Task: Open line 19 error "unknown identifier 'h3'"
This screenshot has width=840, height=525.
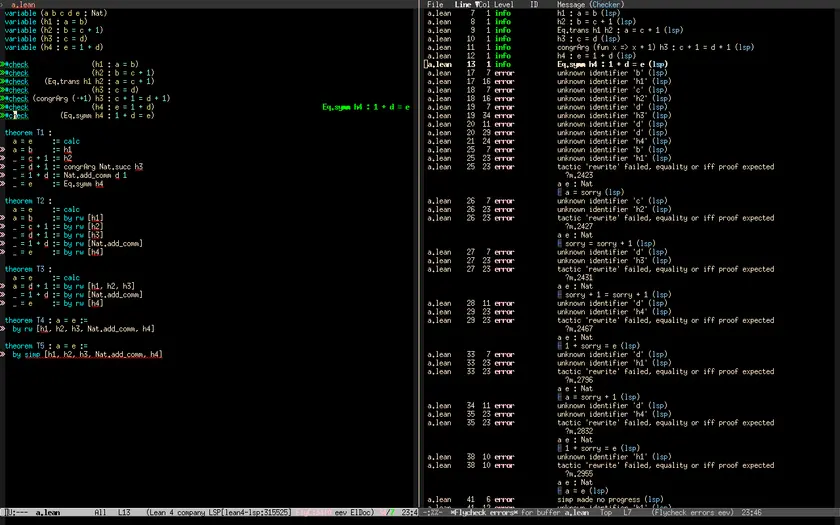Action: 614,116
